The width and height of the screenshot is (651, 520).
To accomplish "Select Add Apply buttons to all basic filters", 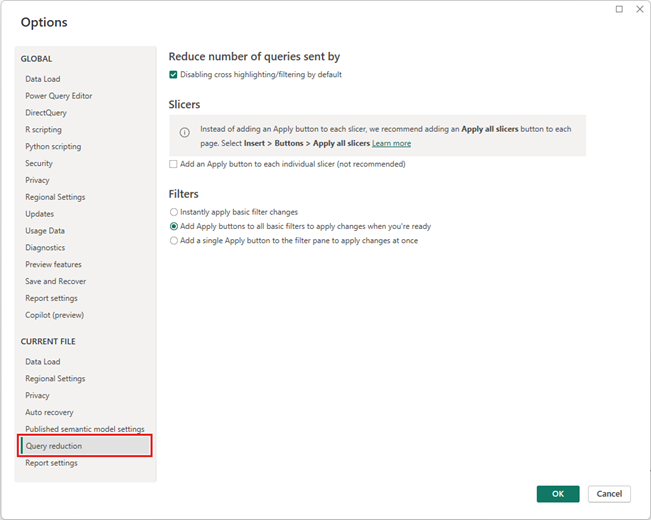I will pos(174,226).
